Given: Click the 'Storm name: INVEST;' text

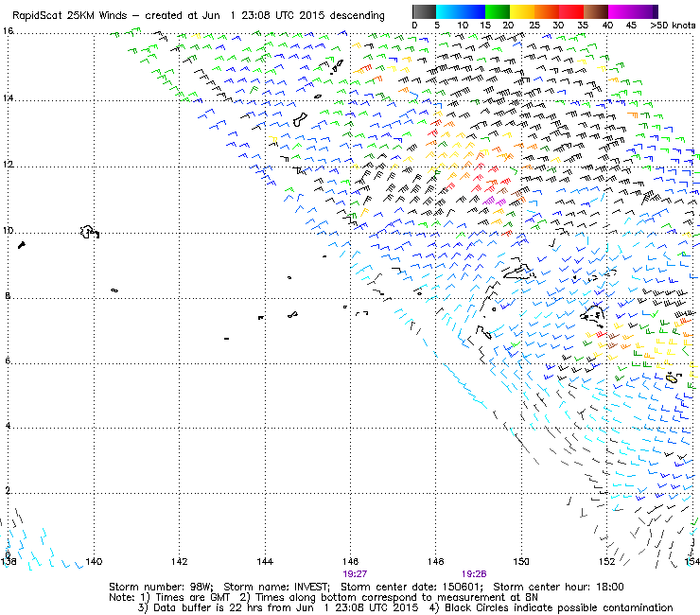Looking at the screenshot, I should pyautogui.click(x=277, y=587).
